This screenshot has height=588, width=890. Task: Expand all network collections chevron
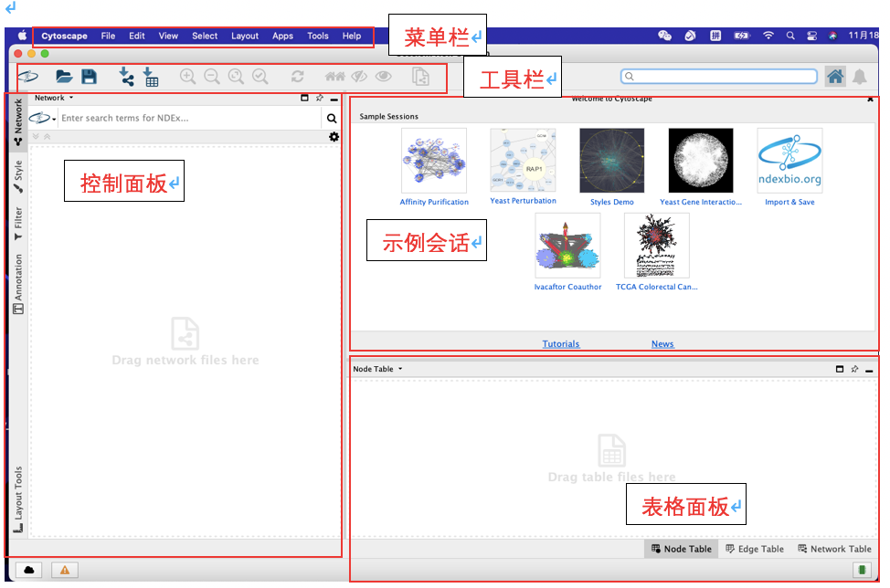[x=36, y=137]
